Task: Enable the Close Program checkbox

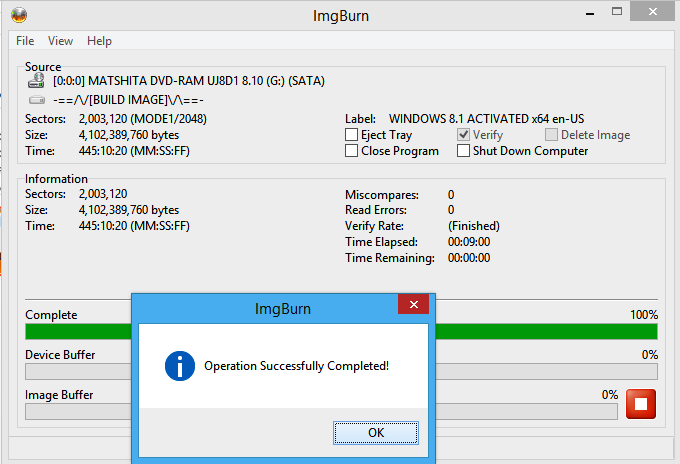Action: click(x=351, y=151)
